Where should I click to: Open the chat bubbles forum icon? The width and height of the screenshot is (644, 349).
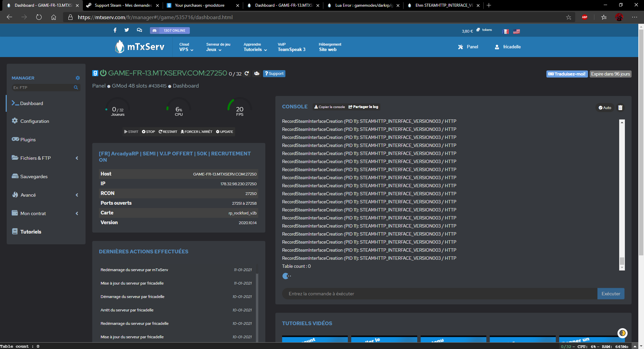point(139,30)
